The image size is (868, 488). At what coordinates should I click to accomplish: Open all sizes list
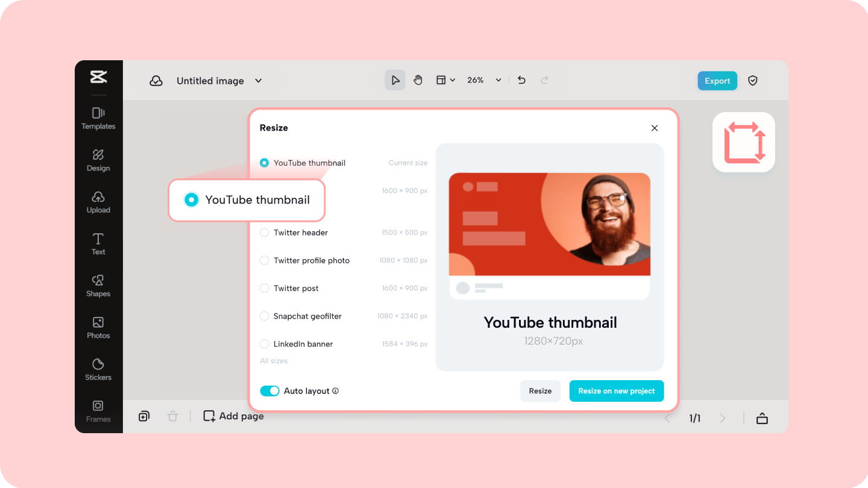pyautogui.click(x=274, y=360)
